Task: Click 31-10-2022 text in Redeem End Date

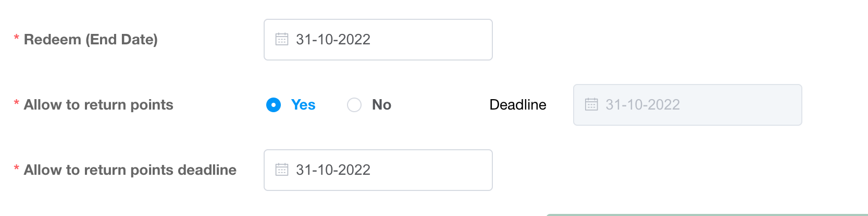Action: 333,40
